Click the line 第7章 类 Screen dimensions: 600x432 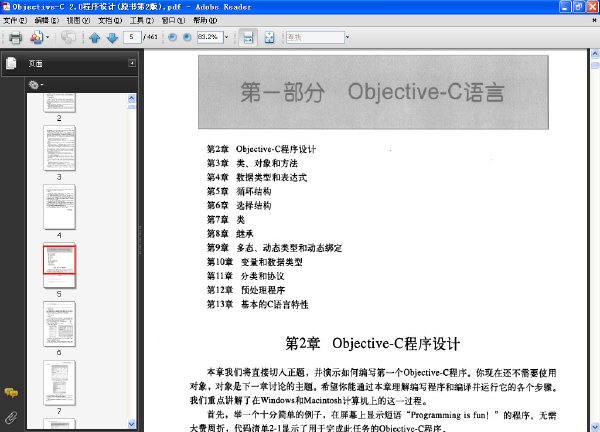pyautogui.click(x=226, y=220)
